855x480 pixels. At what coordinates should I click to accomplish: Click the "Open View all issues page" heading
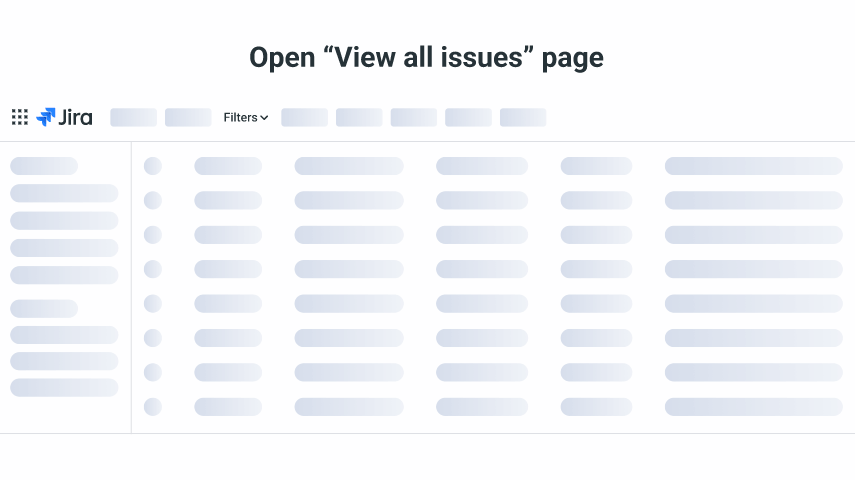426,58
